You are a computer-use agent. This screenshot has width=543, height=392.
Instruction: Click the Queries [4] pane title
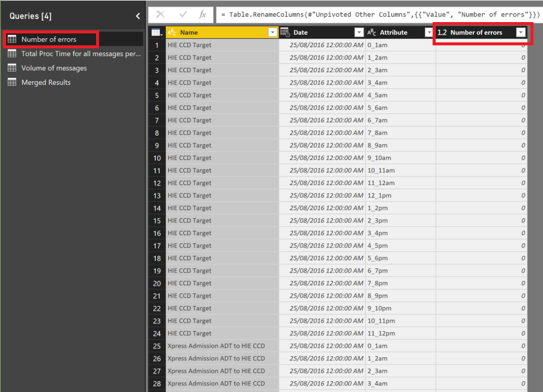(x=30, y=16)
